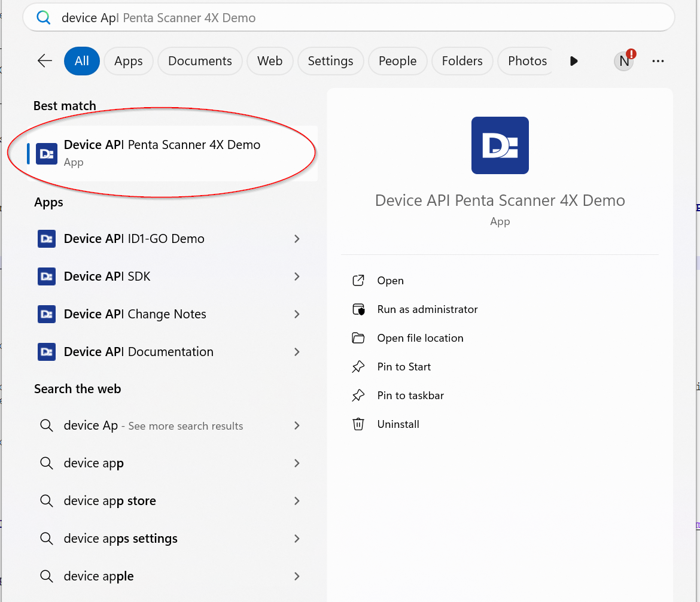Click Pin to Start option
Image resolution: width=700 pixels, height=602 pixels.
pyautogui.click(x=404, y=367)
